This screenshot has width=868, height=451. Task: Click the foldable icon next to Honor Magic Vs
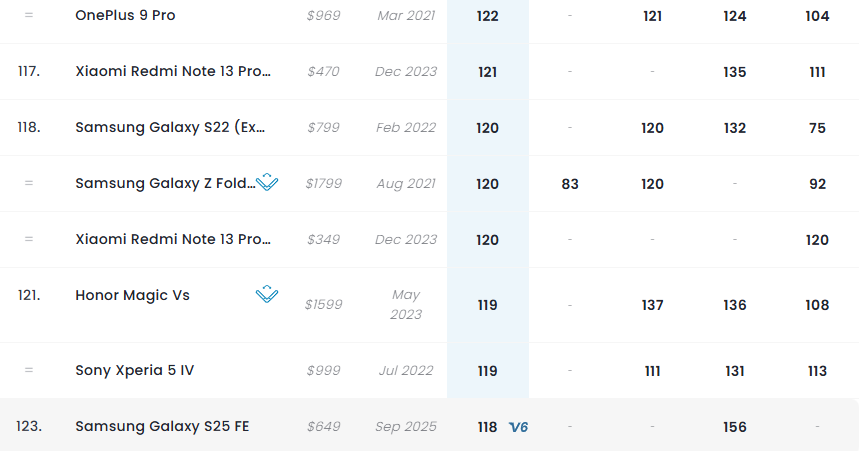[x=267, y=295]
